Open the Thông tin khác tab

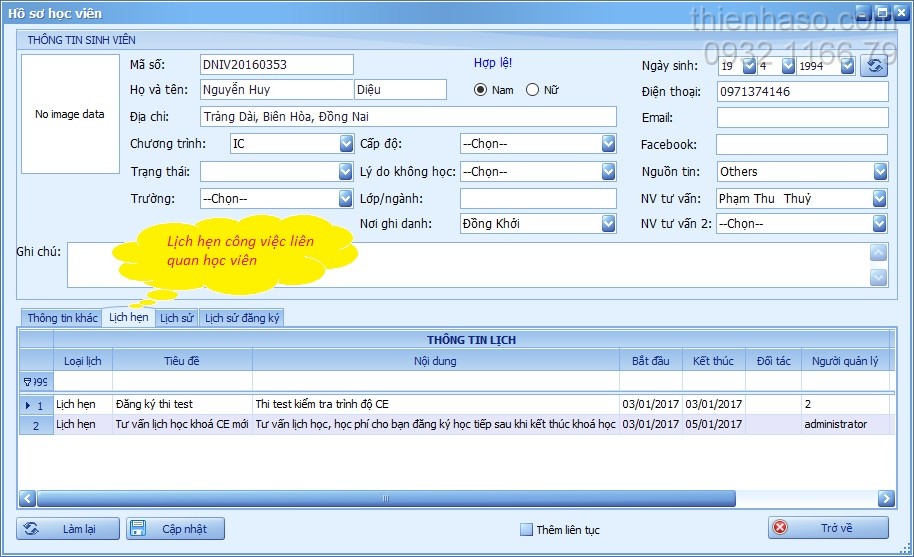[62, 318]
